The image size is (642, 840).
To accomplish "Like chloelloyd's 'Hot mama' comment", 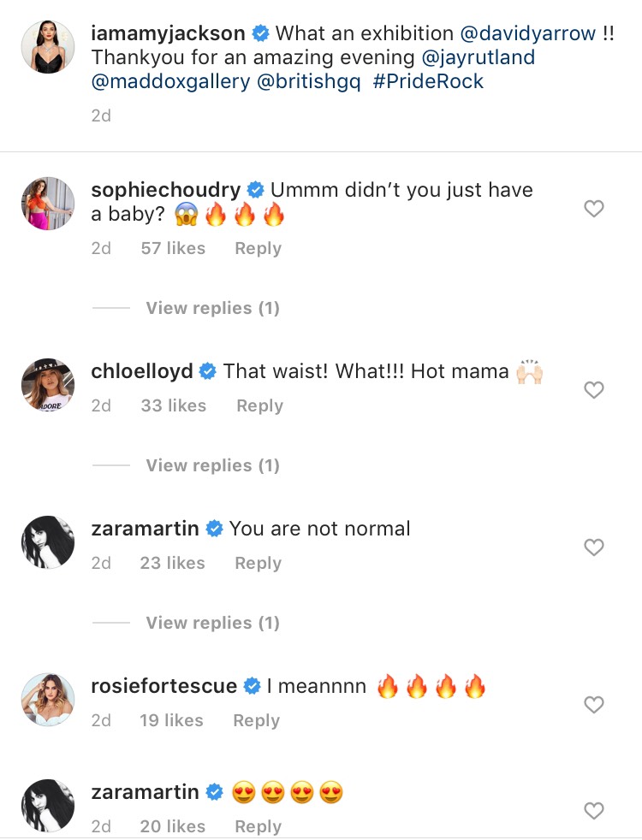I will 593,389.
